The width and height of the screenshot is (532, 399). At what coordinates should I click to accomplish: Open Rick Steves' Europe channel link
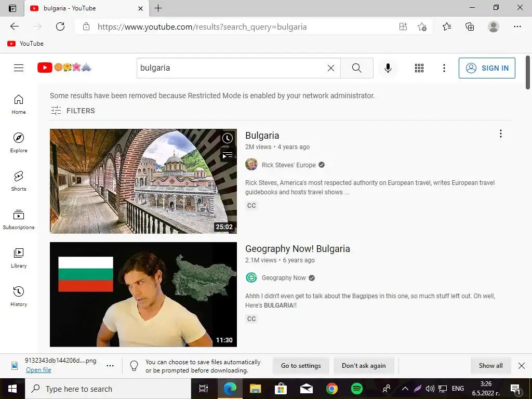pos(289,165)
